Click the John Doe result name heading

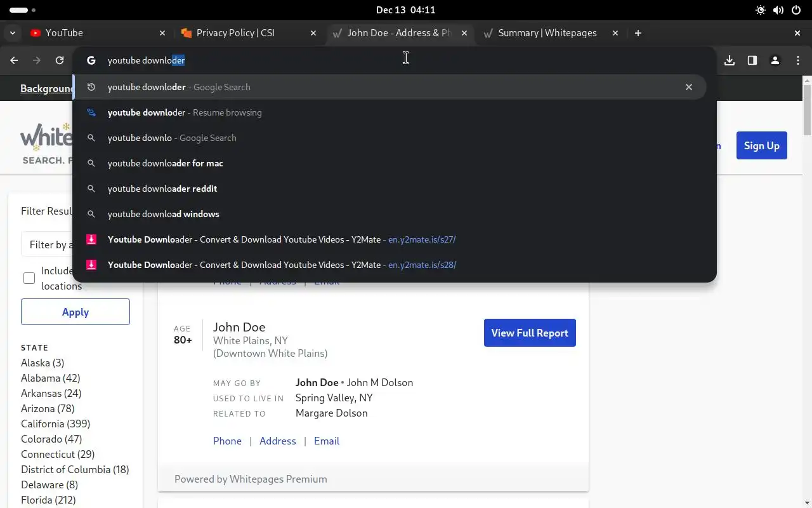pos(239,327)
